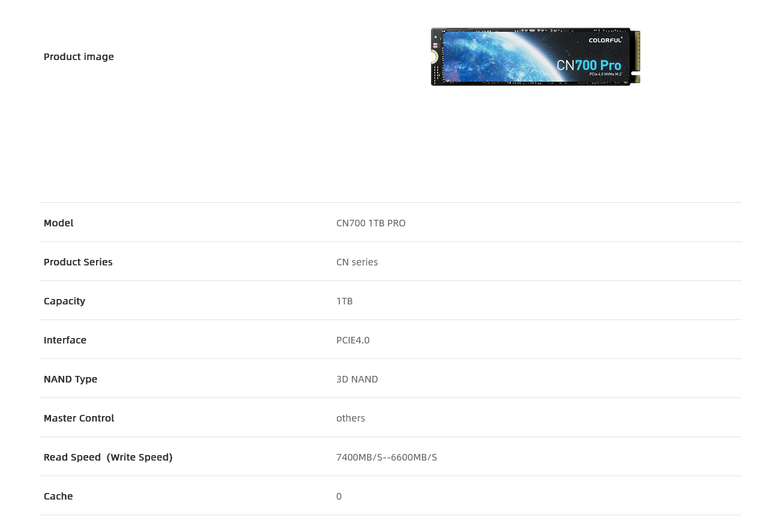The image size is (780, 532).
Task: Click the 1TB capacity value
Action: 345,301
